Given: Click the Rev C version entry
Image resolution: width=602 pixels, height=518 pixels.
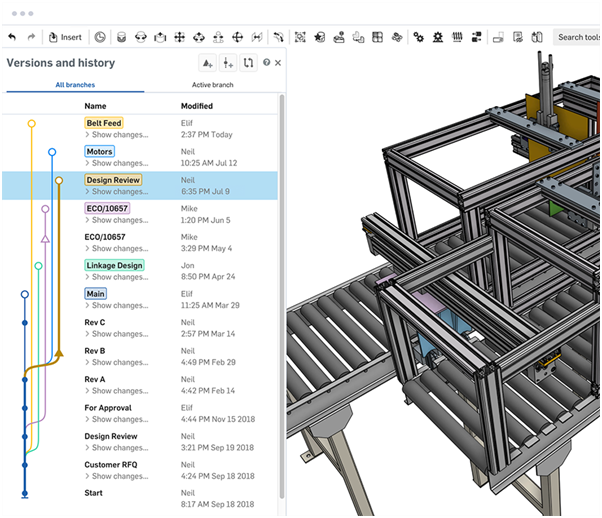Looking at the screenshot, I should pyautogui.click(x=95, y=322).
